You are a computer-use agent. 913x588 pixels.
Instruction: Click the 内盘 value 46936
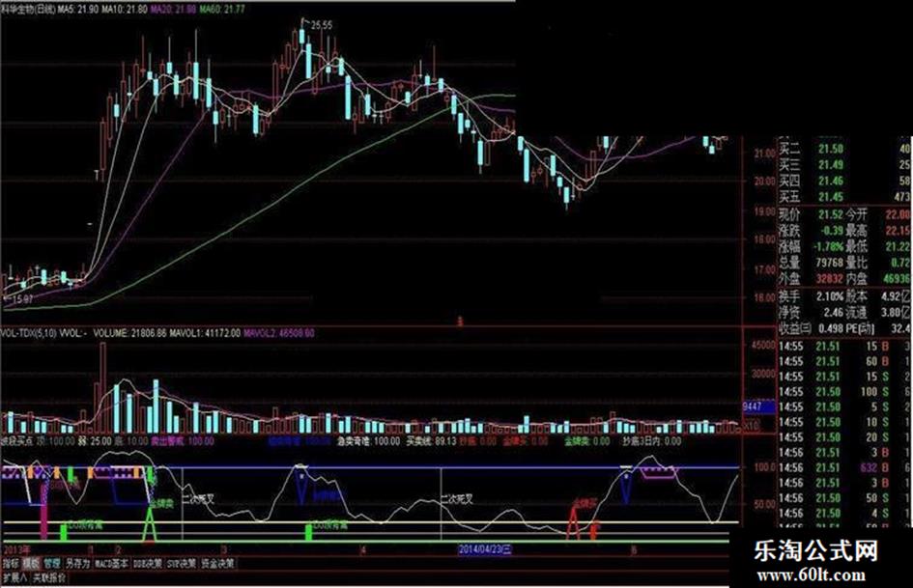tap(897, 279)
